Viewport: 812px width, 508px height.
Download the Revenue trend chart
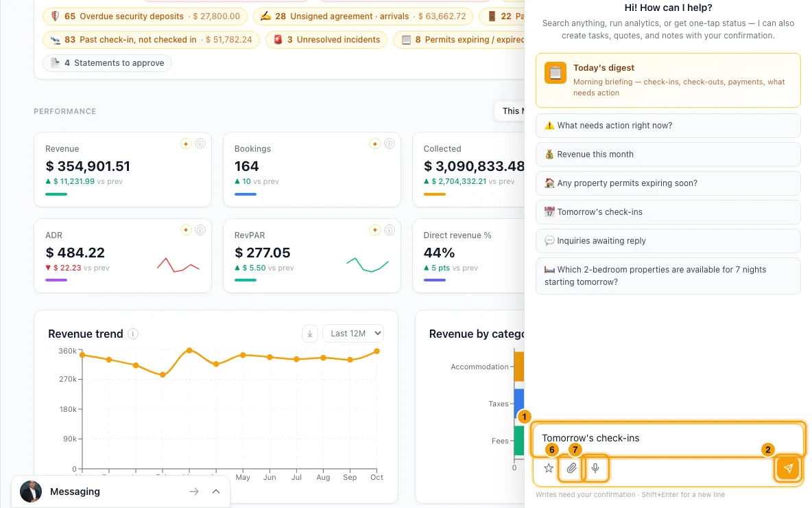point(310,334)
